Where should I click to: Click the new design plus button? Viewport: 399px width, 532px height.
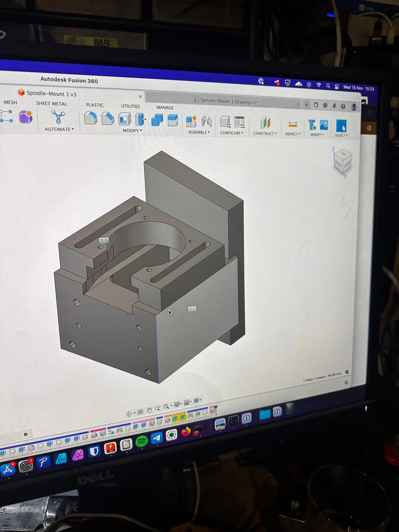[x=306, y=105]
